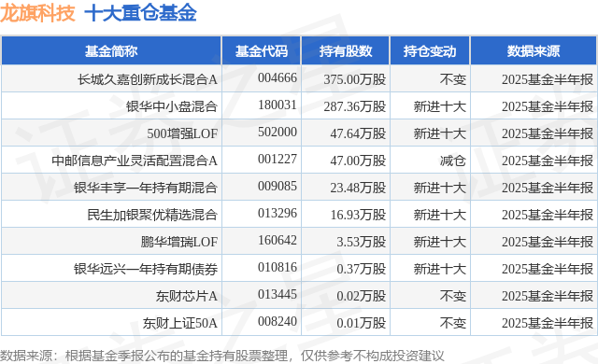
Task: Select the 持仓变动 column header
Action: (x=430, y=51)
